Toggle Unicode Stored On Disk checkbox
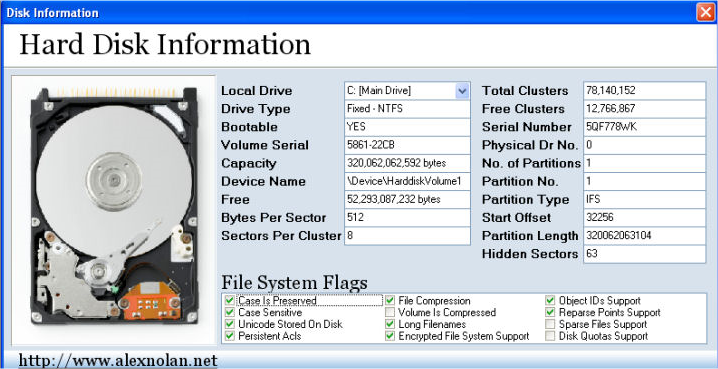Screen dimensions: 718x369 point(229,324)
